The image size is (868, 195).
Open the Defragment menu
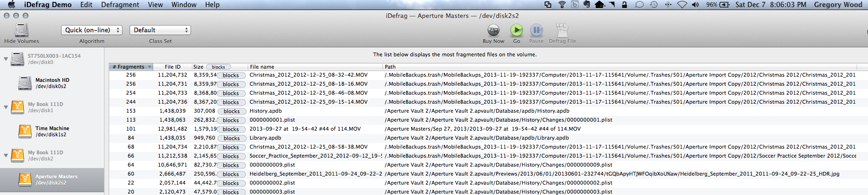120,5
